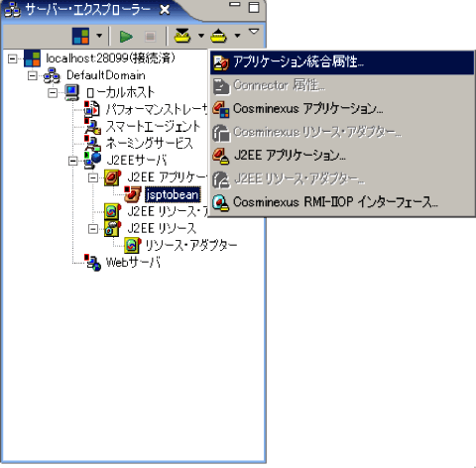
Task: Choose J2EE リソース・アダプター... menu item
Action: point(342,179)
